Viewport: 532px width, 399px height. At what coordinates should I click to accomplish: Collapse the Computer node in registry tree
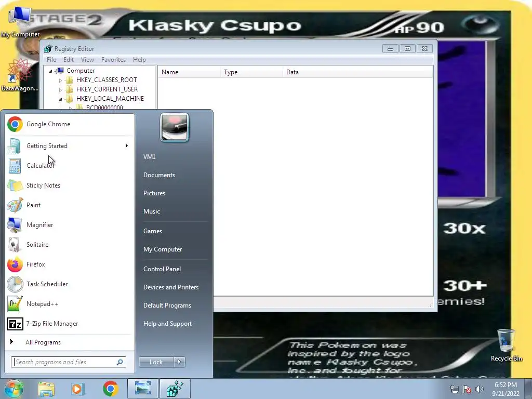[x=50, y=71]
